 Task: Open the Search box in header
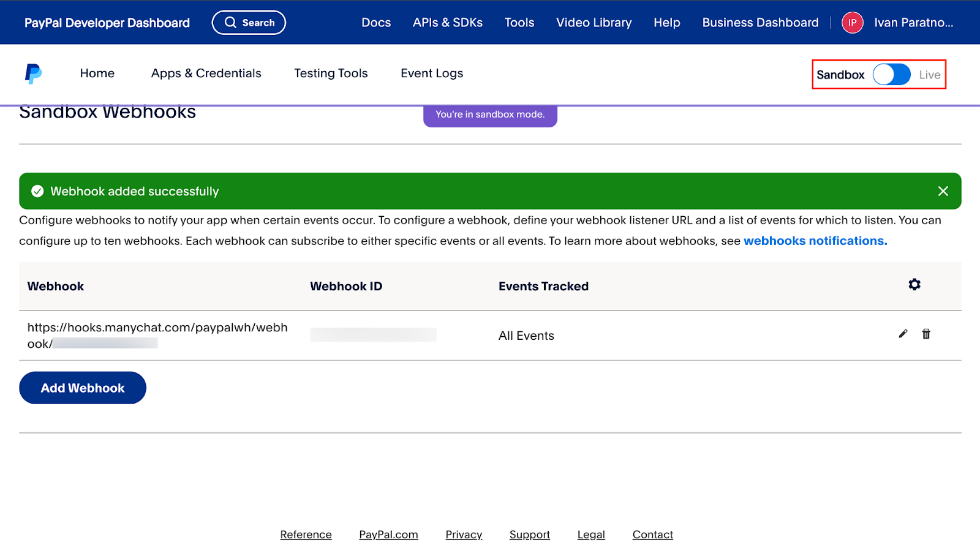(x=249, y=23)
